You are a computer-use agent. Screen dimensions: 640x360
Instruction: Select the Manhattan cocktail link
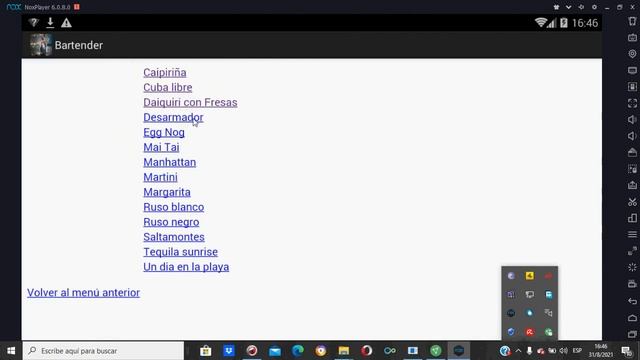click(x=169, y=162)
